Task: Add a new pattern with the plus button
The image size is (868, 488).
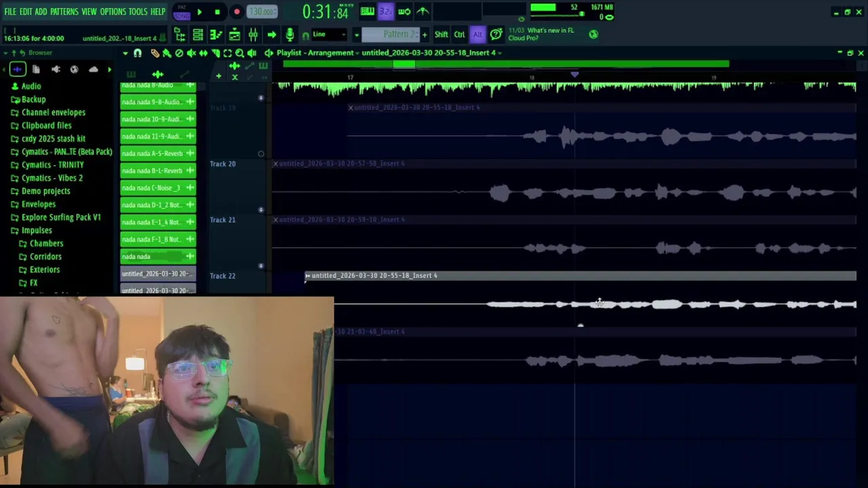Action: [x=425, y=35]
